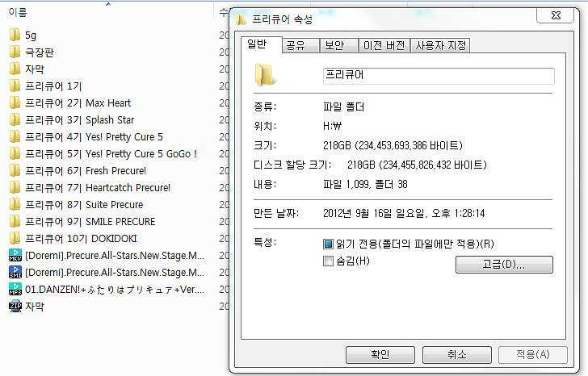Click the large folder icon in properties dialog
Screen dimensions: 588x376
[265, 75]
